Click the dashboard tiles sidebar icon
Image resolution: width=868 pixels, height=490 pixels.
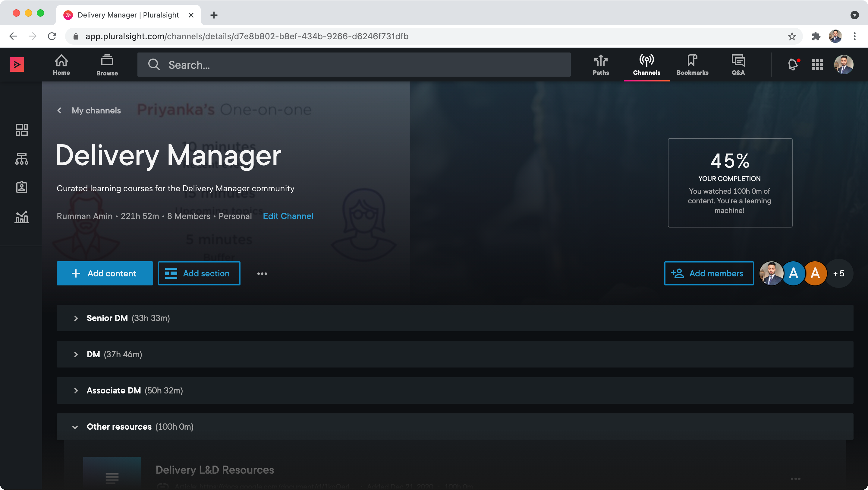tap(22, 129)
